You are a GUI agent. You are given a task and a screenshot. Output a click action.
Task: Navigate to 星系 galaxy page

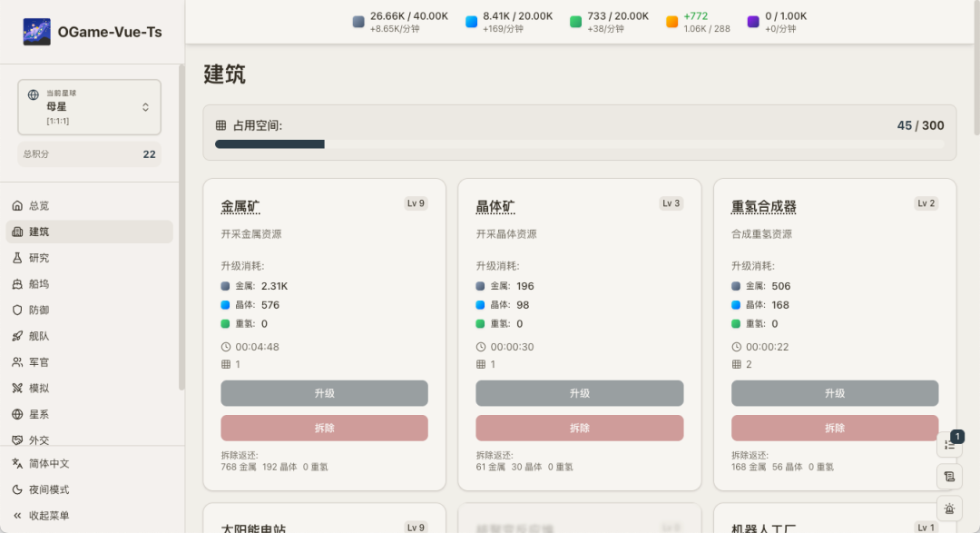pyautogui.click(x=39, y=414)
